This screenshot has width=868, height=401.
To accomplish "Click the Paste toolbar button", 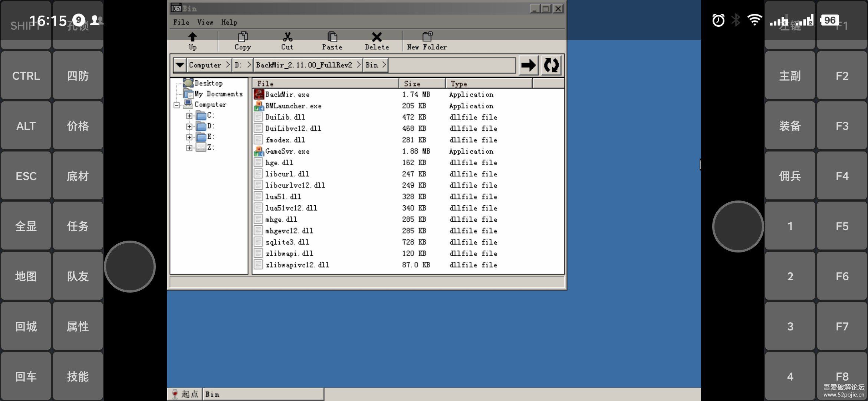I will tap(331, 41).
